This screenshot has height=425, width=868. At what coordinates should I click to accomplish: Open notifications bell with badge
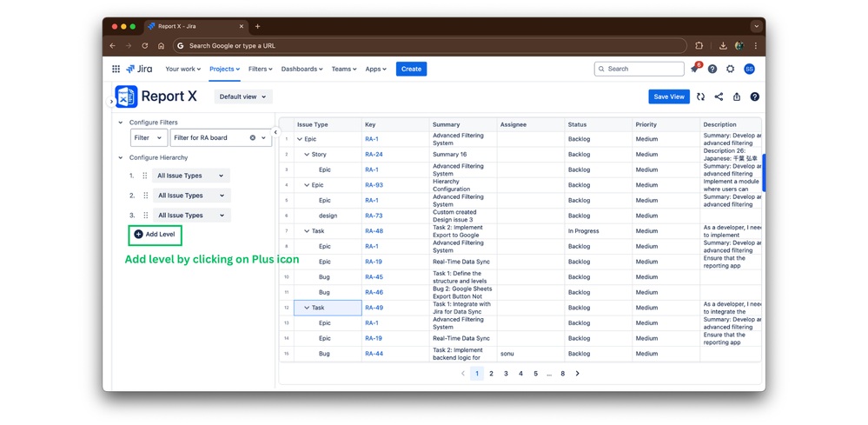tap(695, 69)
